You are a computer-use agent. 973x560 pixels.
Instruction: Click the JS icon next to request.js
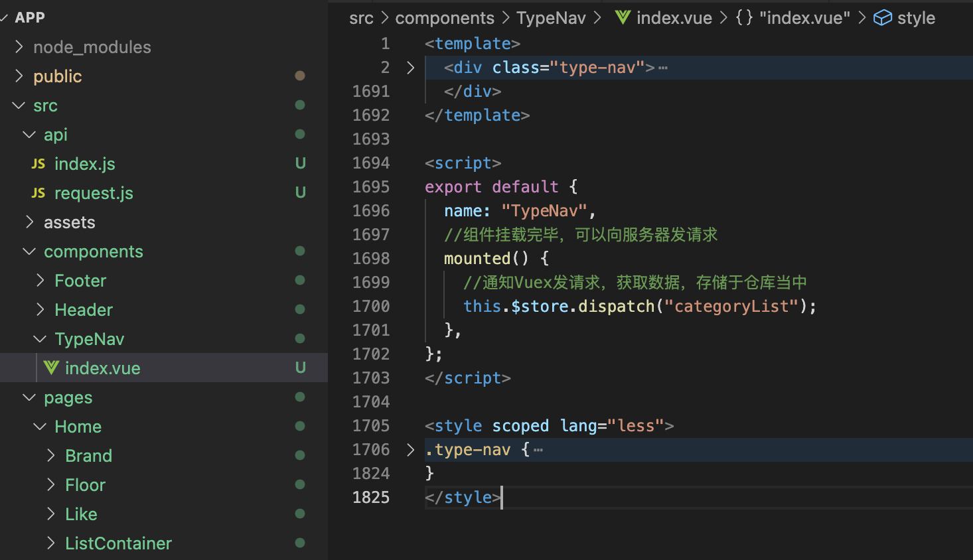[x=38, y=193]
